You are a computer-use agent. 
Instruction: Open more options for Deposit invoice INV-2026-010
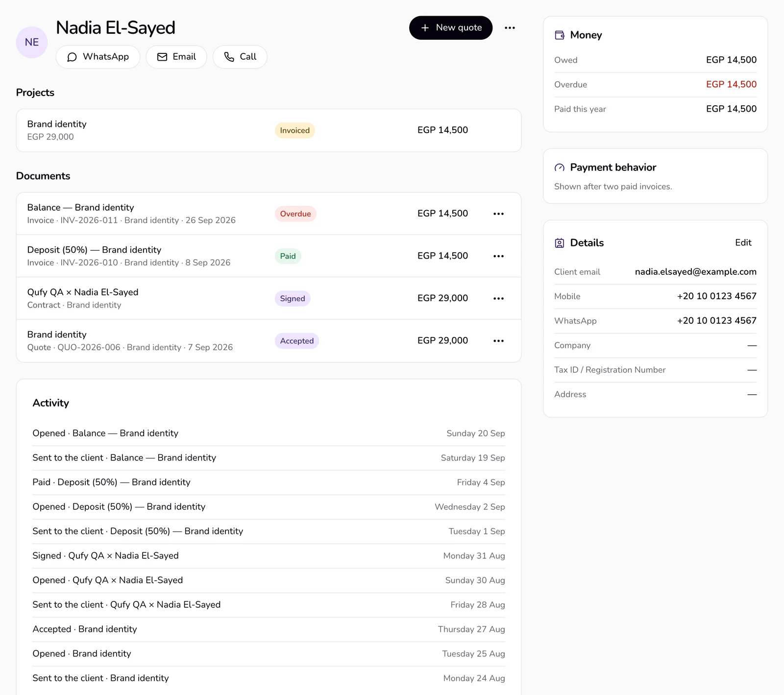[498, 256]
